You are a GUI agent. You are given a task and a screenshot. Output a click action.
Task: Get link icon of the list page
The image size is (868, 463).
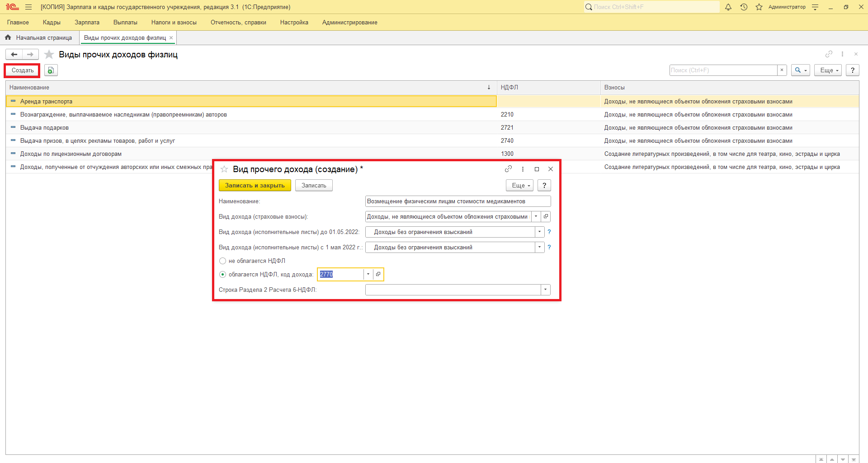pos(829,54)
